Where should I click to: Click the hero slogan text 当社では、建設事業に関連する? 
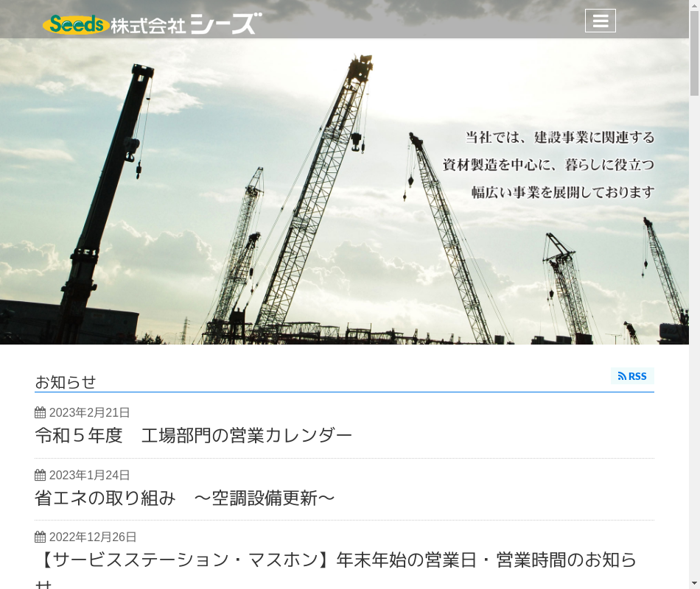click(x=560, y=138)
